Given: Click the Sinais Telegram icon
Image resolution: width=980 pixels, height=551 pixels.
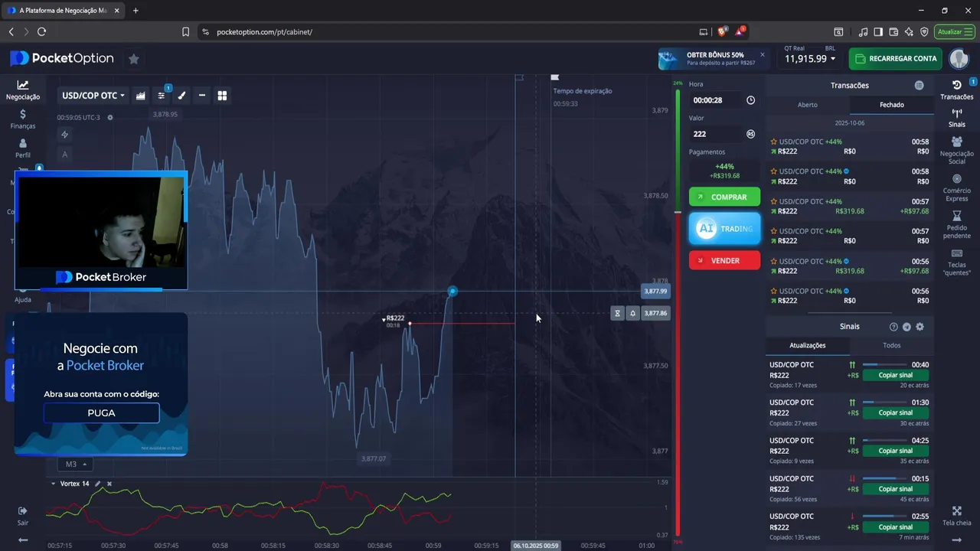Looking at the screenshot, I should click(906, 327).
